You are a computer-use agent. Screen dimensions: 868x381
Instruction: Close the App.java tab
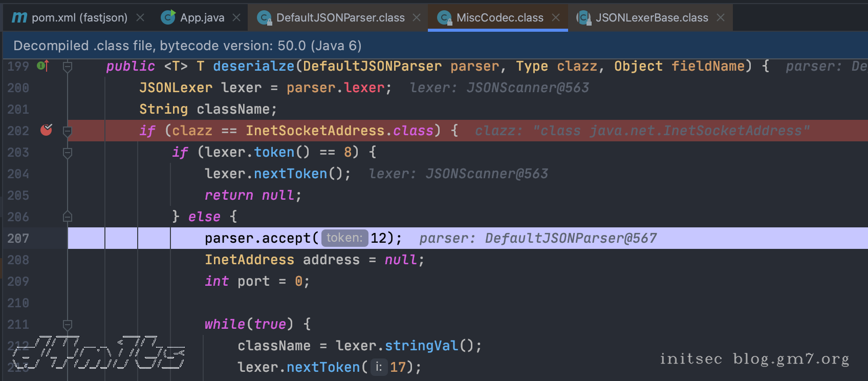coord(236,17)
